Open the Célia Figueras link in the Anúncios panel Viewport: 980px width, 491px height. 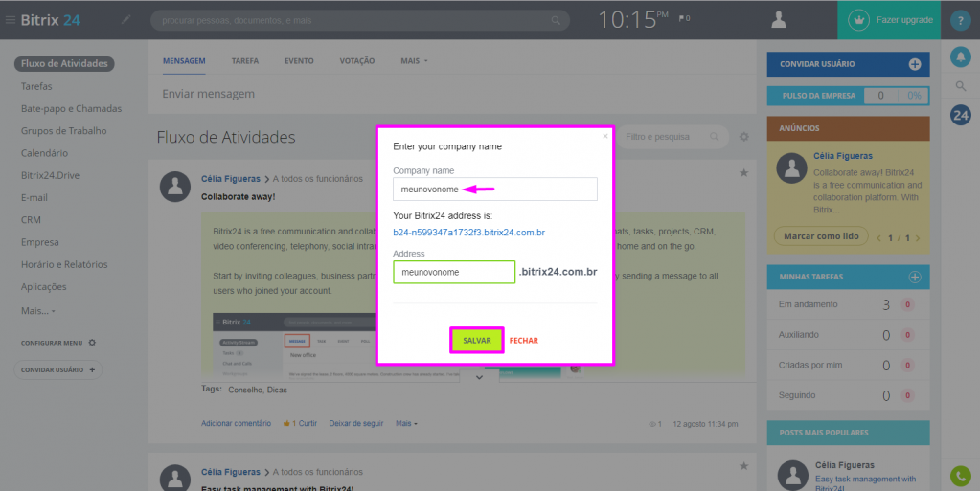coord(842,156)
